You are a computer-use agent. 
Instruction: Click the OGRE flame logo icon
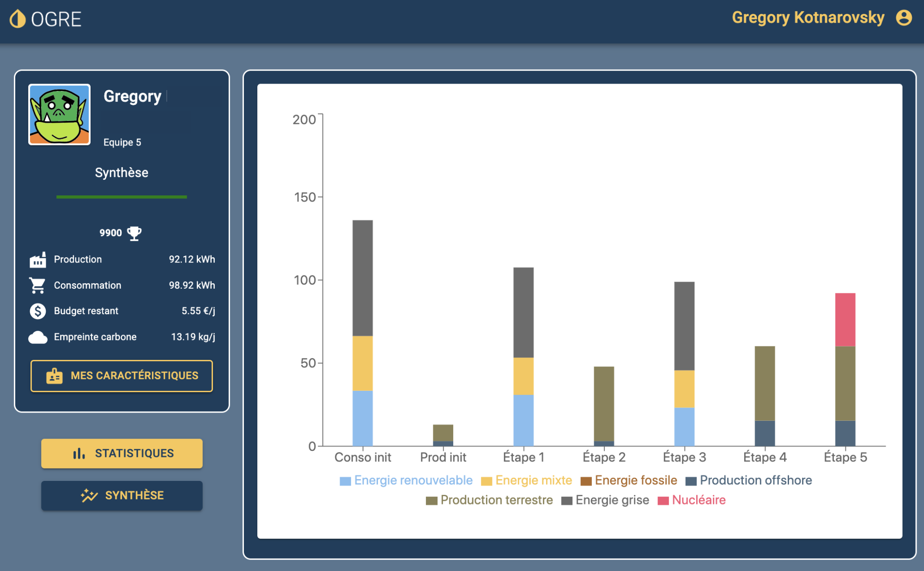(x=18, y=19)
